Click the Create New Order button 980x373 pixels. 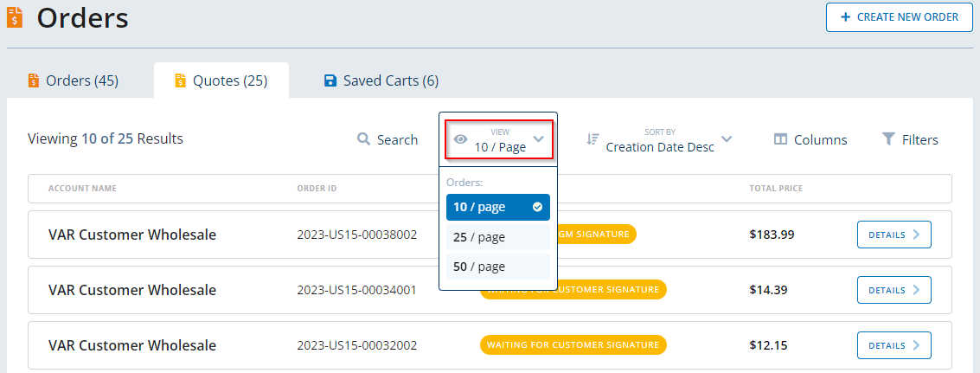[900, 17]
